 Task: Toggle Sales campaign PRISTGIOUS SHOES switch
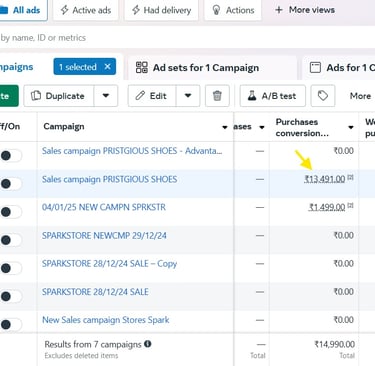(x=11, y=184)
